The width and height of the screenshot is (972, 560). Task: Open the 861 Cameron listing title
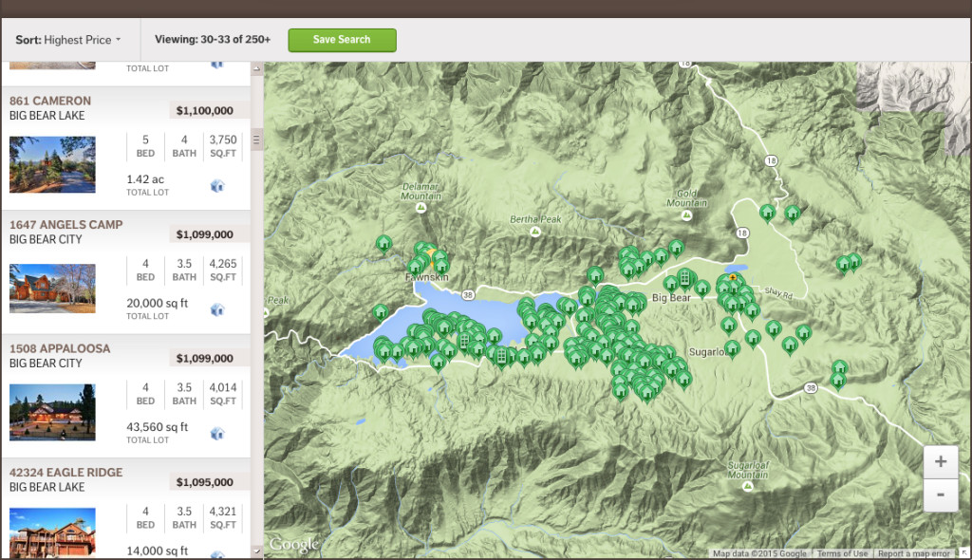50,101
